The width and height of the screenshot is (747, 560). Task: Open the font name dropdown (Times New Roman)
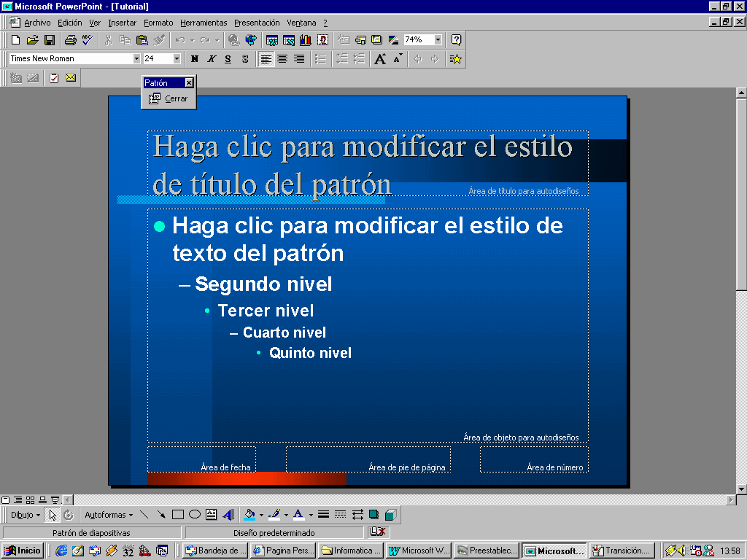pyautogui.click(x=136, y=58)
